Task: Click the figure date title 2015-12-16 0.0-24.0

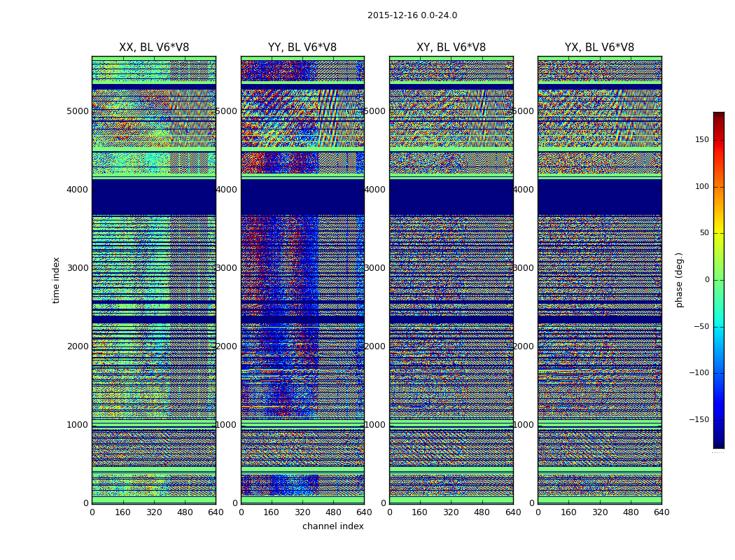Action: pos(412,15)
